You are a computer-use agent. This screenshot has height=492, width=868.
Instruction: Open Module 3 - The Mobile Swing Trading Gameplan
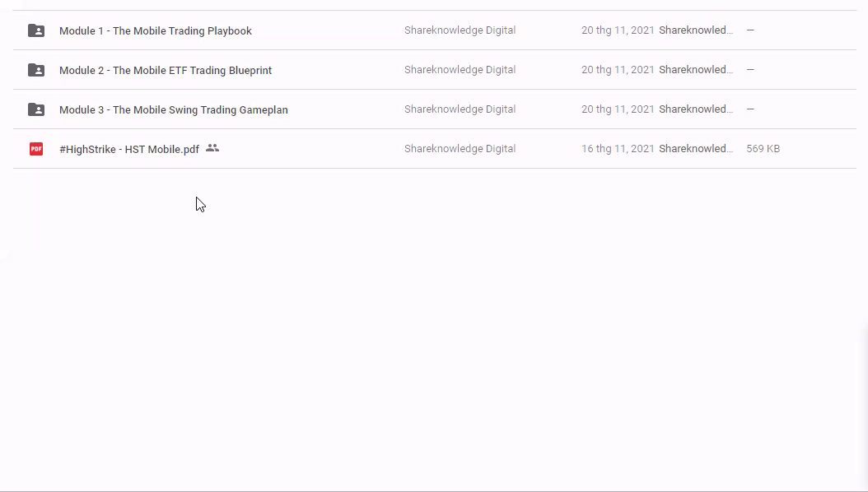(173, 109)
